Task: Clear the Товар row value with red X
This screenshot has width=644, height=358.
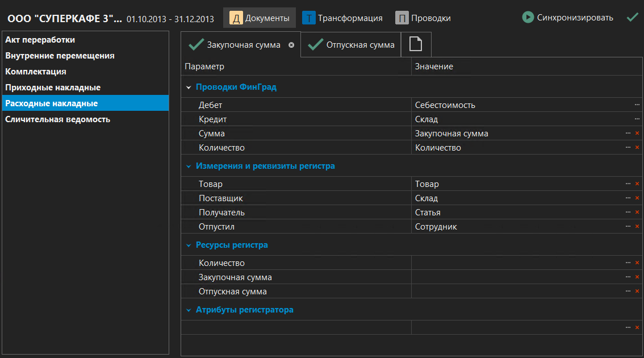Action: [637, 184]
